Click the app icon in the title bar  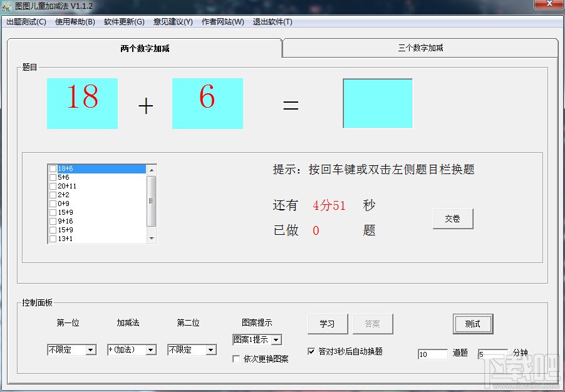(x=8, y=6)
